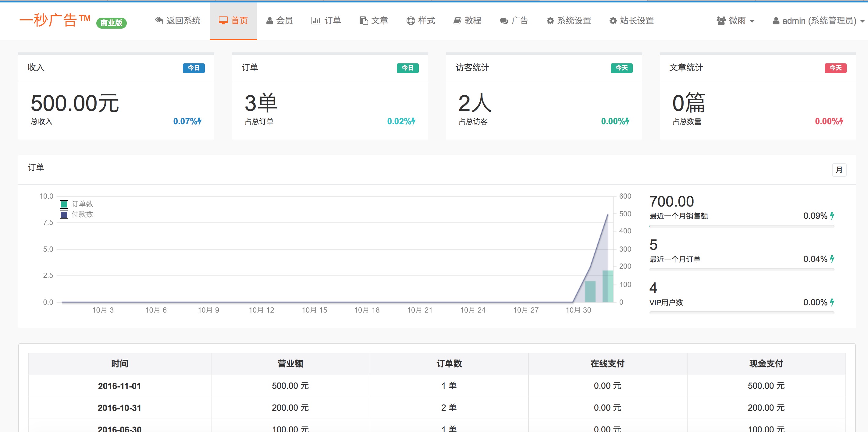
Task: Toggle the 订单数 legend swatch
Action: coord(64,204)
